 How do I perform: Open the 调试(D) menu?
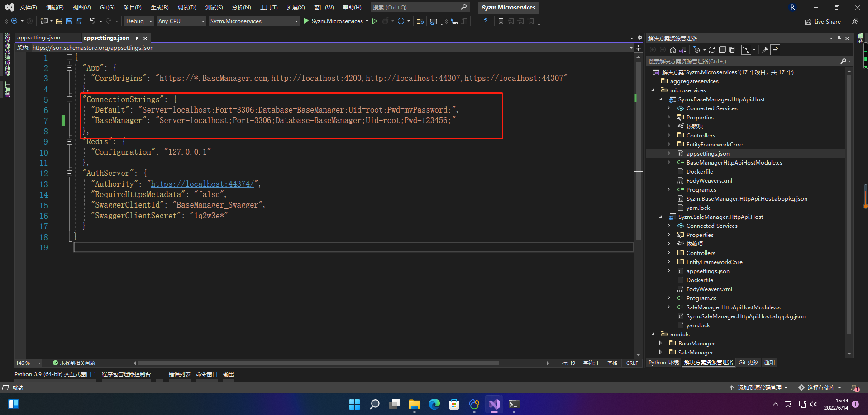pos(187,8)
